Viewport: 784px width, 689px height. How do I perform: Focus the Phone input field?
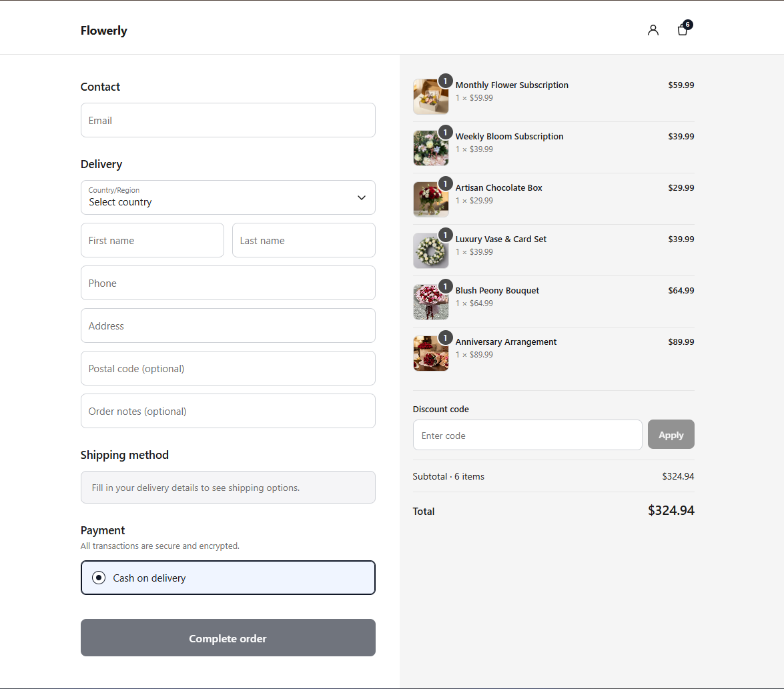(228, 283)
